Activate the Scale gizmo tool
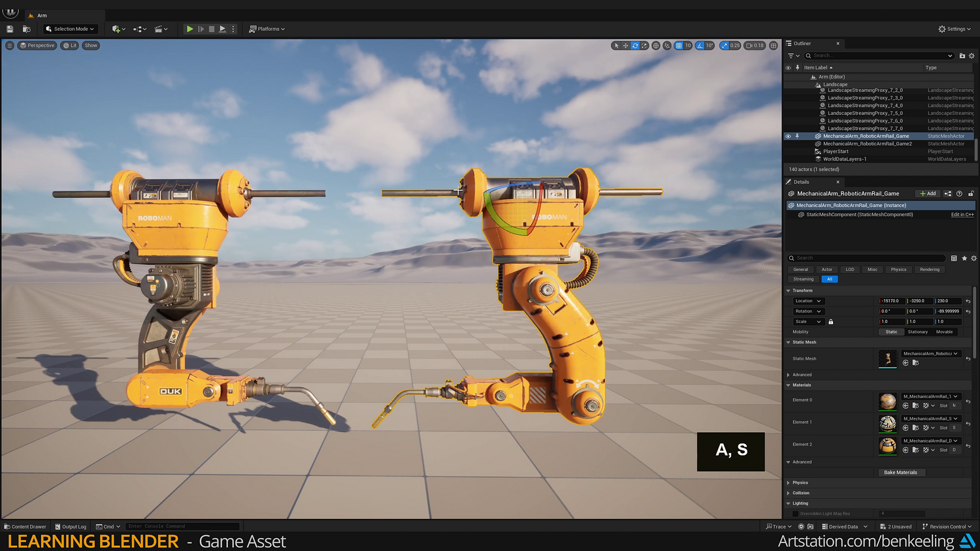980x551 pixels. click(x=644, y=46)
